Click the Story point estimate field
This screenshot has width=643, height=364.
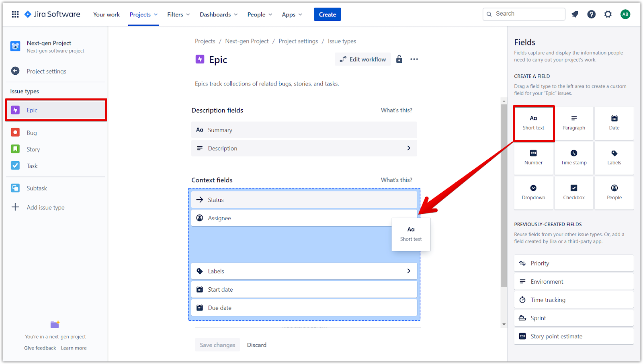(574, 336)
